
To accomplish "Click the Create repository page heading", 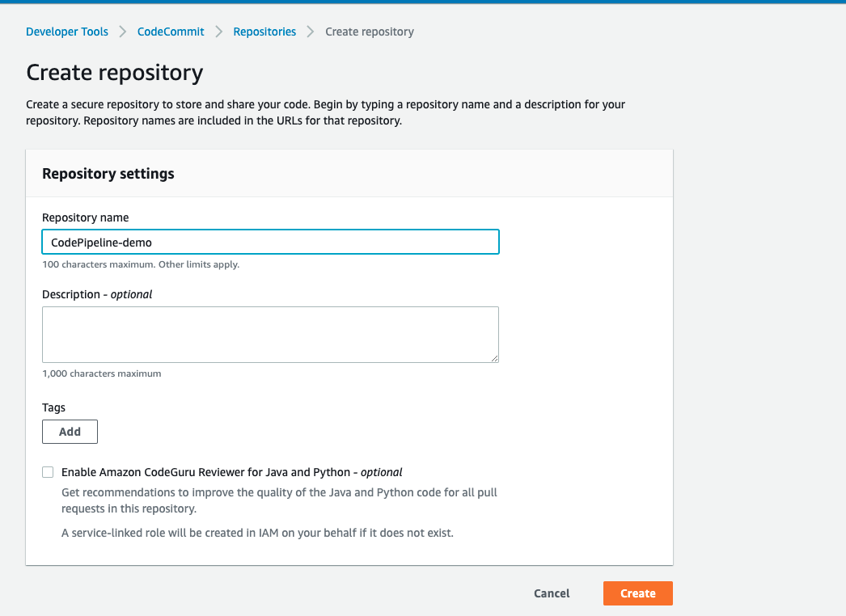I will [x=114, y=73].
